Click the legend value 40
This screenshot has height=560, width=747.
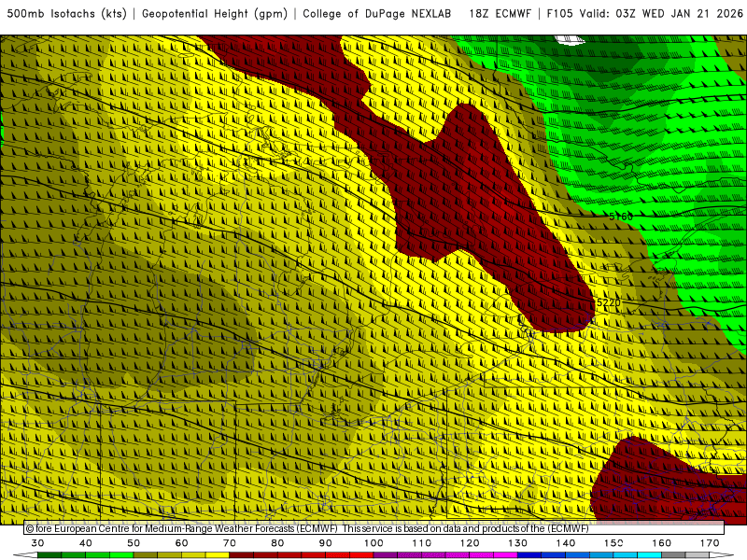pyautogui.click(x=85, y=543)
